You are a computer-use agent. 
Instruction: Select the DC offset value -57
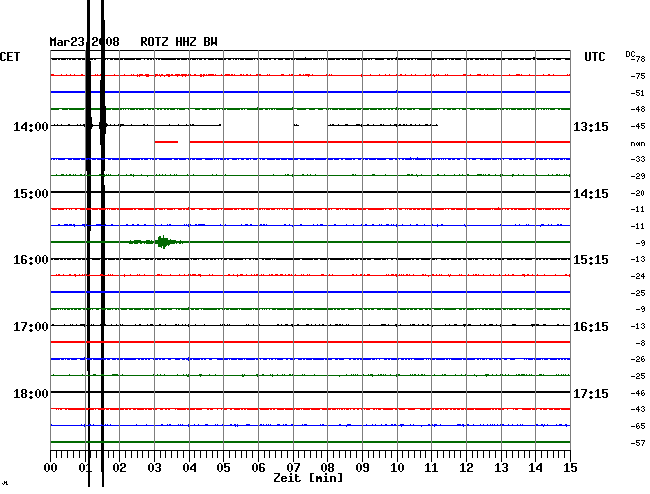coord(638,443)
